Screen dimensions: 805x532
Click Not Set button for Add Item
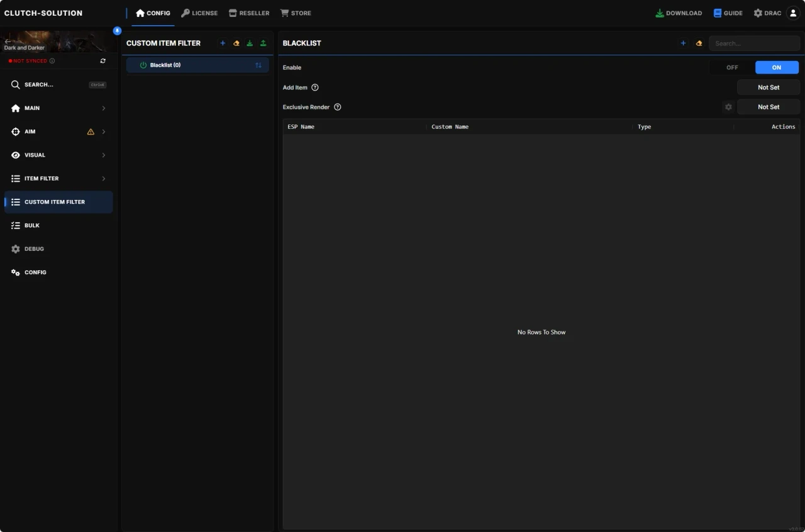pyautogui.click(x=769, y=87)
